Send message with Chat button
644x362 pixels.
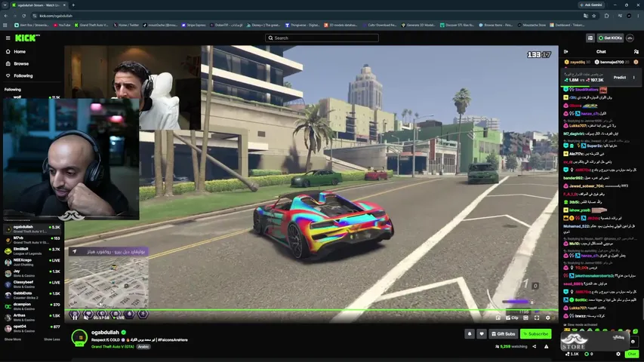pos(631,354)
